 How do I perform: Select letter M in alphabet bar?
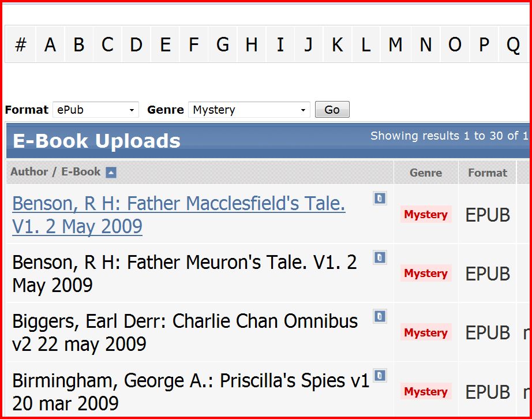pos(395,44)
